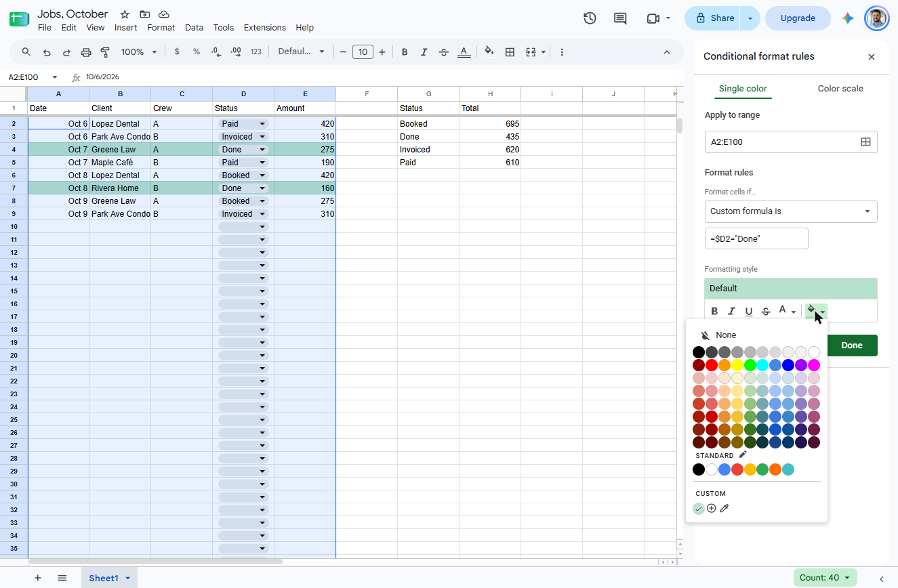Viewport: 898px width, 588px height.
Task: Select the custom light green swatch
Action: pyautogui.click(x=699, y=508)
